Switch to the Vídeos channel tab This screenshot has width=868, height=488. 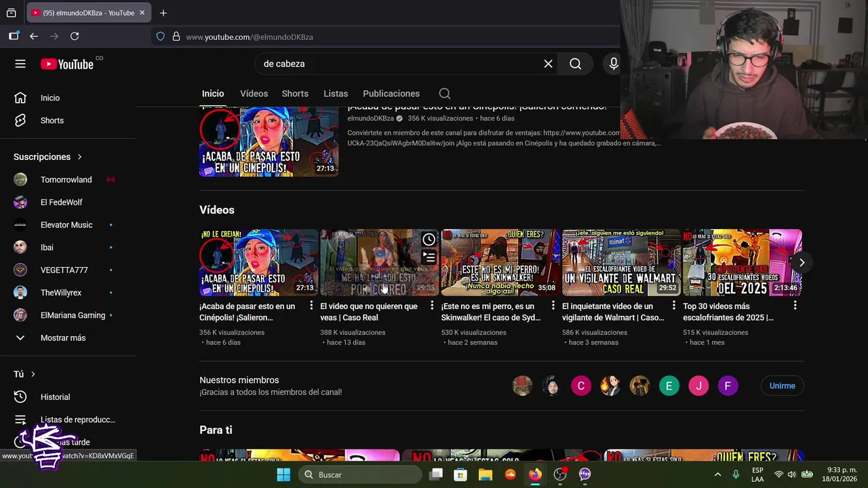coord(254,94)
